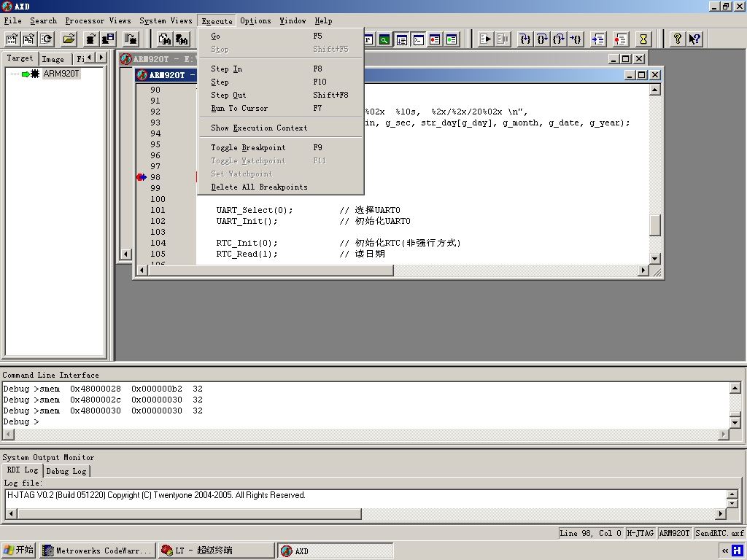The width and height of the screenshot is (747, 560).
Task: Click the Show Execution Context toolbar icon
Action: pyautogui.click(x=598, y=39)
